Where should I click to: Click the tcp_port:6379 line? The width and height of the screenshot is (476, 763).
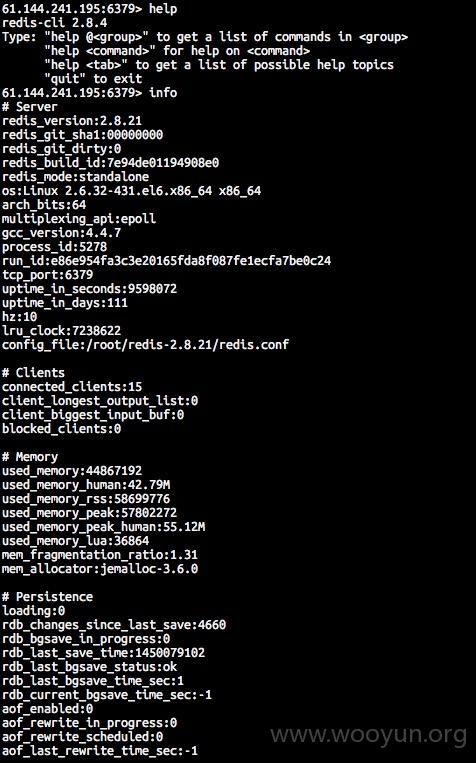click(x=47, y=275)
